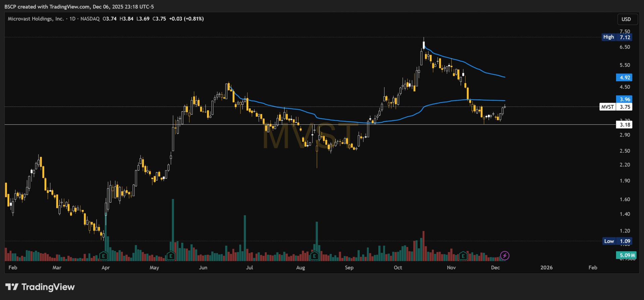Click the 4.50 price axis tick
644x300 pixels.
625,87
